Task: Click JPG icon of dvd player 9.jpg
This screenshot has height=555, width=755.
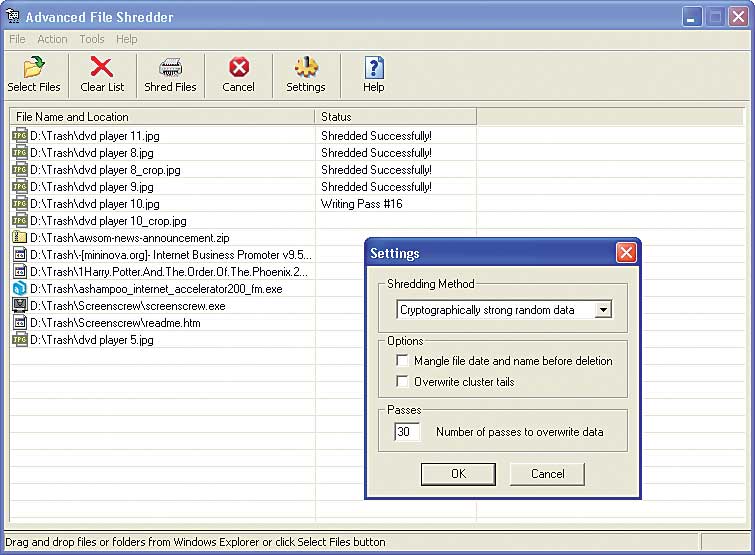Action: [x=19, y=187]
